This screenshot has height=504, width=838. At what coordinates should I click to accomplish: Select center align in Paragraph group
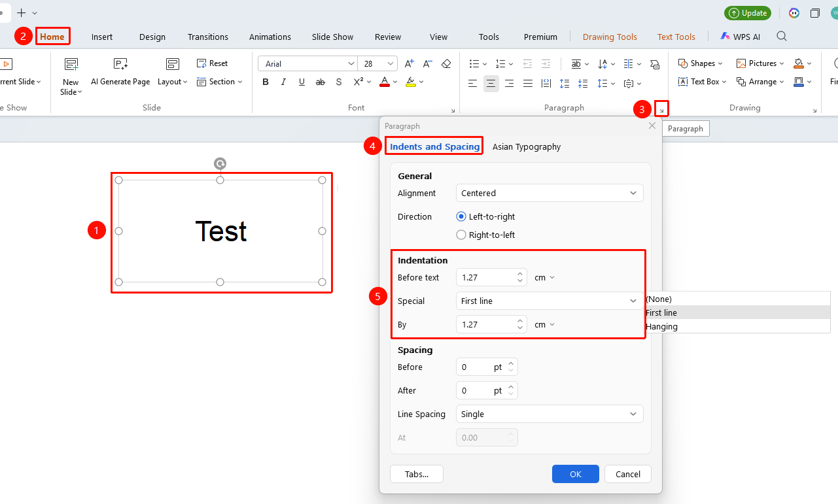(x=491, y=83)
